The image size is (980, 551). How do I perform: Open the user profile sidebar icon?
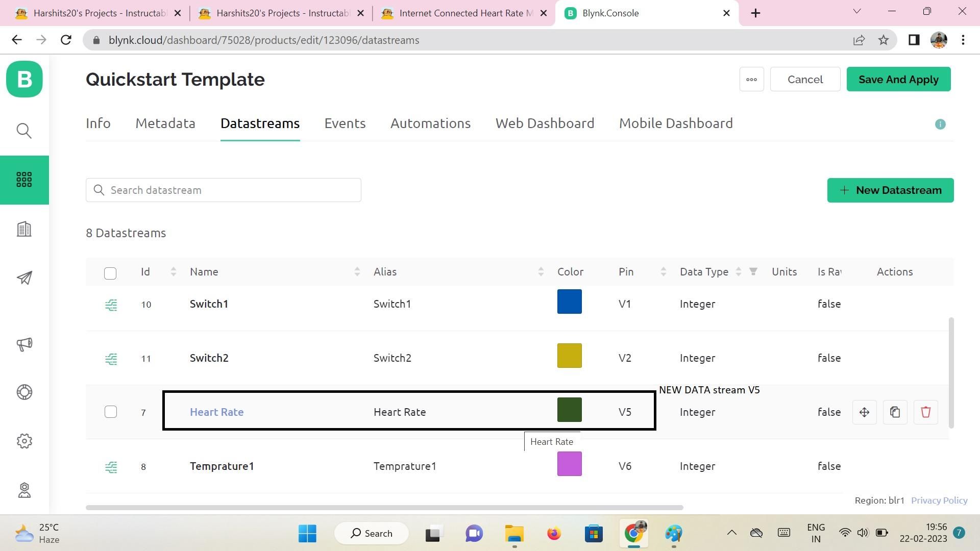24,490
